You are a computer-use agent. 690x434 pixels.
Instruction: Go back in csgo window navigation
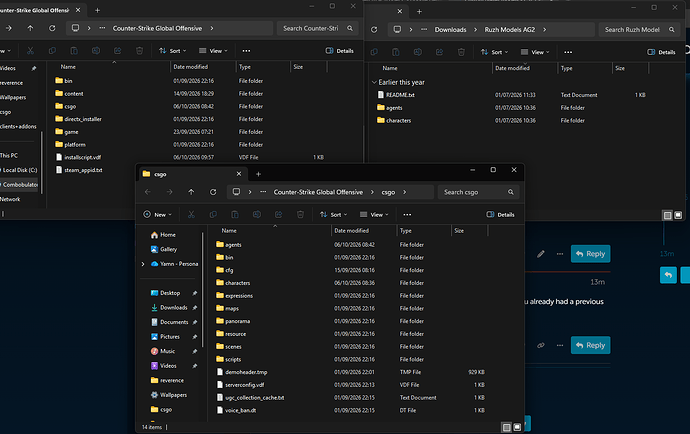(148, 192)
